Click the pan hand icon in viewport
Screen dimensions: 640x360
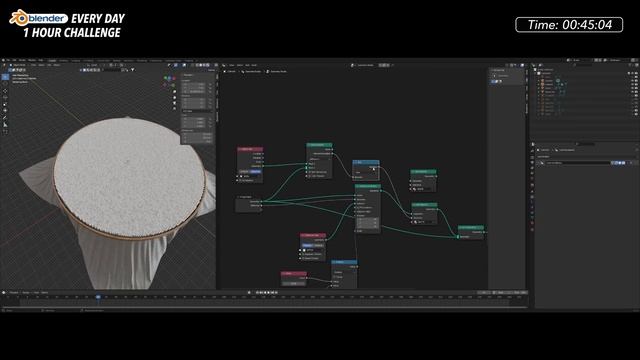174,97
